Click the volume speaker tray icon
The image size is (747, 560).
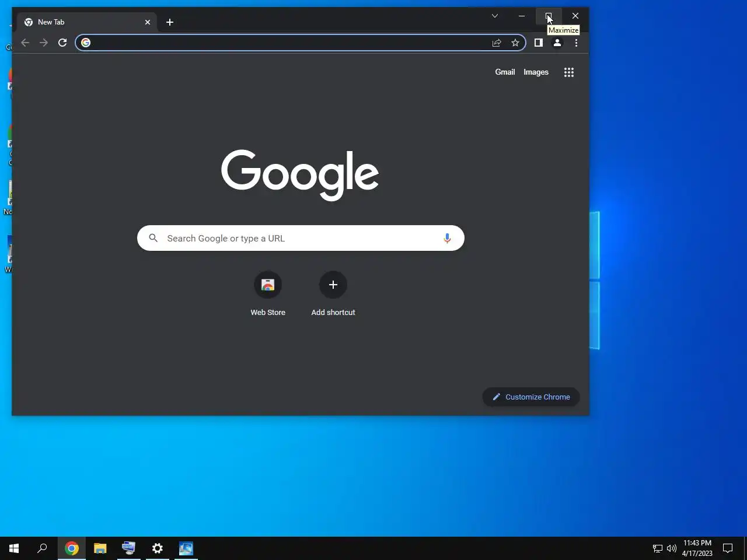click(x=672, y=548)
